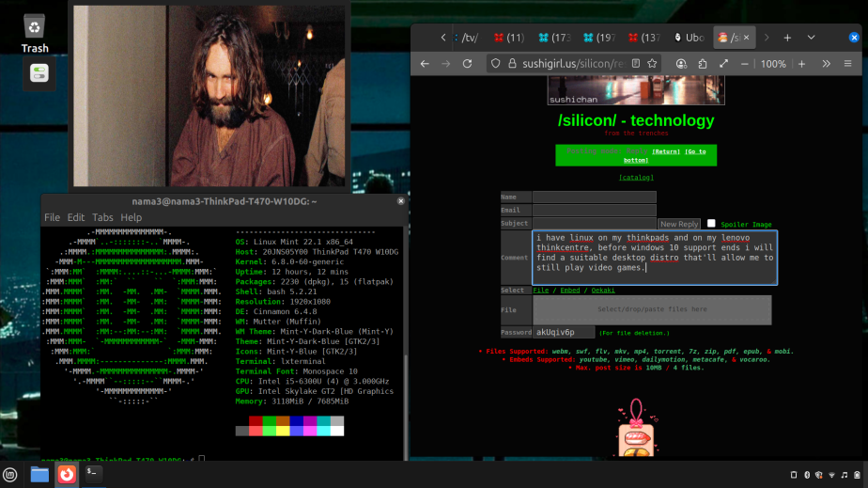This screenshot has width=868, height=488.
Task: Bookmark the page with the star icon
Action: click(653, 64)
